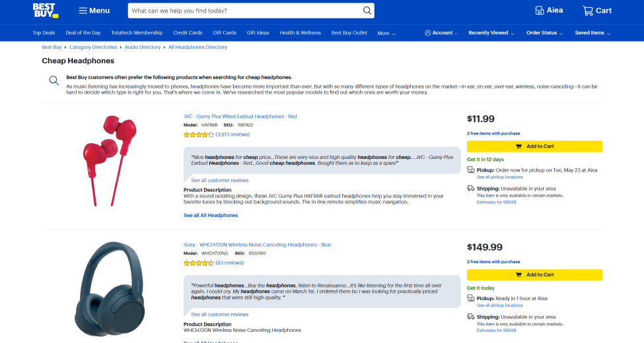Open JVC Gumy Plus Wired Earbud link
This screenshot has width=644, height=343.
[x=240, y=117]
